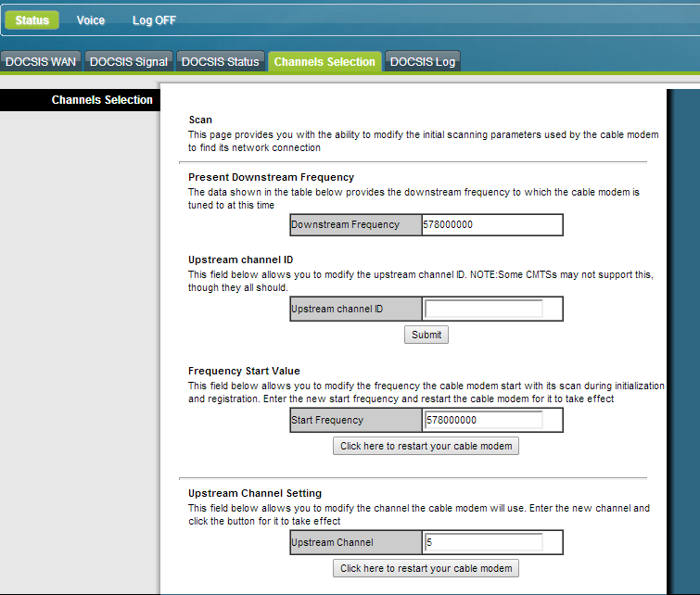Screen dimensions: 700x595
Task: Click the Downstream Frequency value 578000000
Action: [491, 225]
